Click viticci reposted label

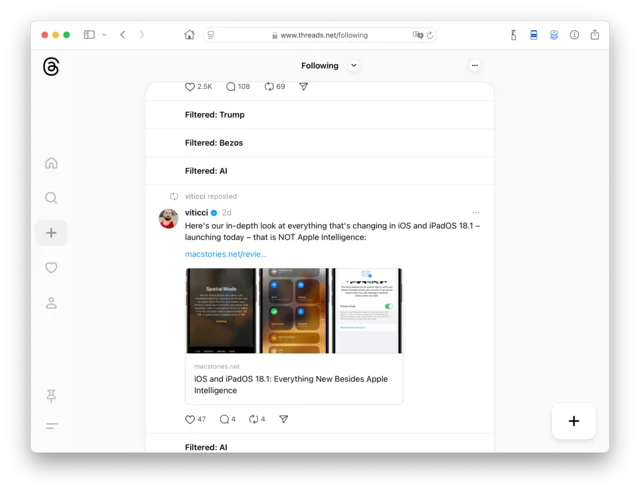pyautogui.click(x=211, y=196)
